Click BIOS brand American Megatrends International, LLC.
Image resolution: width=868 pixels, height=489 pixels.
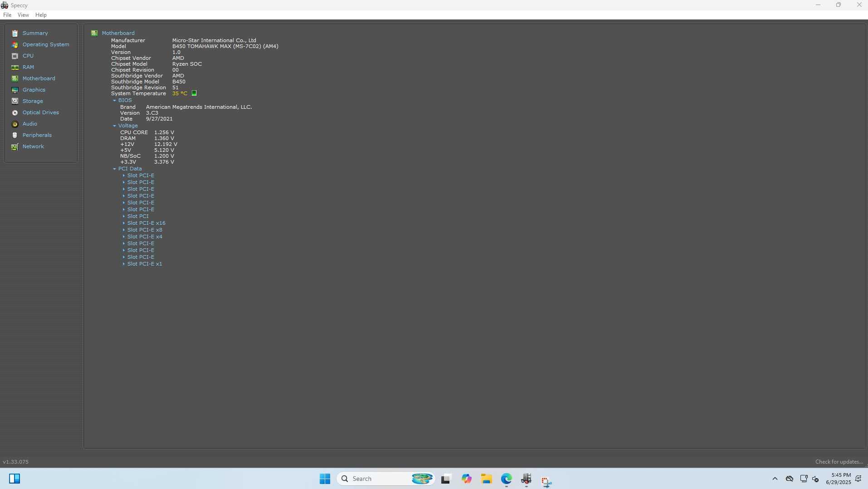point(199,107)
